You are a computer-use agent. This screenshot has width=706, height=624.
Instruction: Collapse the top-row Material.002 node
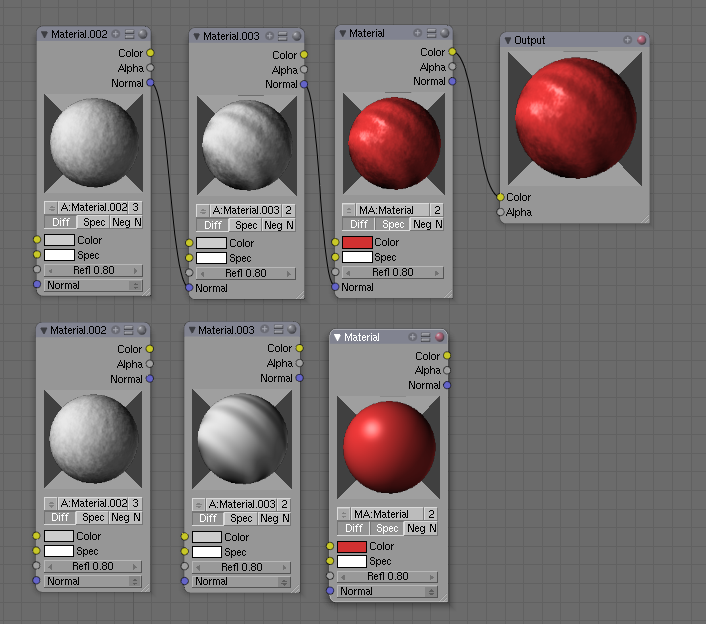[44, 35]
